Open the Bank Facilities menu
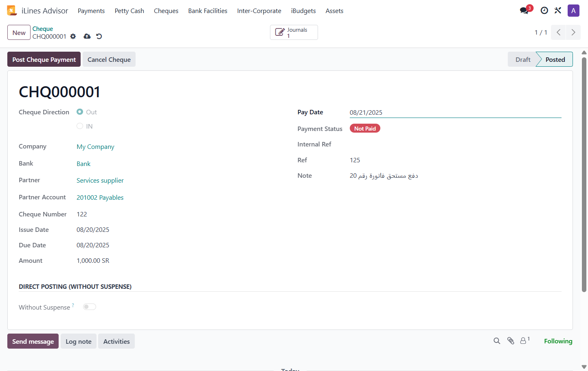 (208, 11)
